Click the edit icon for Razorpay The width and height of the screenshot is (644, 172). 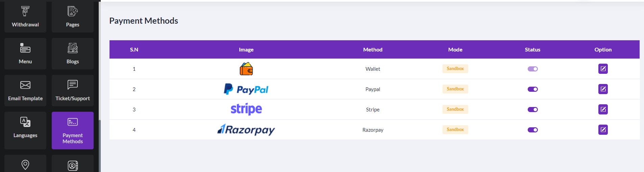(x=603, y=130)
